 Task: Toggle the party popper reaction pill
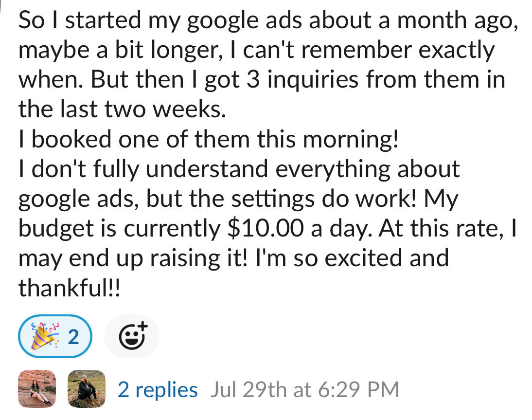55,336
